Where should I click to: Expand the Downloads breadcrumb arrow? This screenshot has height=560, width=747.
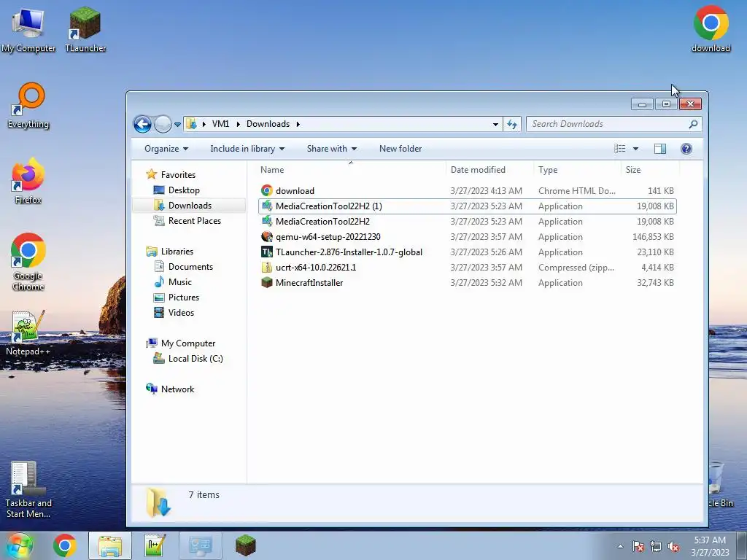pyautogui.click(x=298, y=124)
